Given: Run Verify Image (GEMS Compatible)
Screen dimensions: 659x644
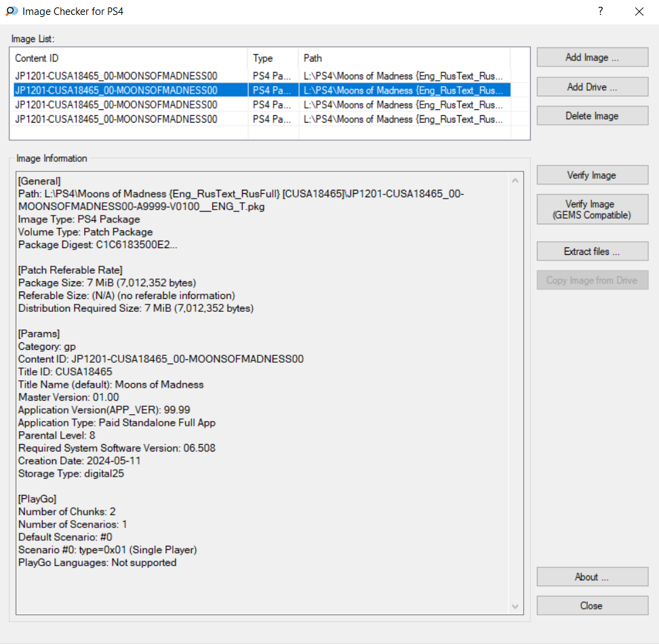Looking at the screenshot, I should coord(592,209).
